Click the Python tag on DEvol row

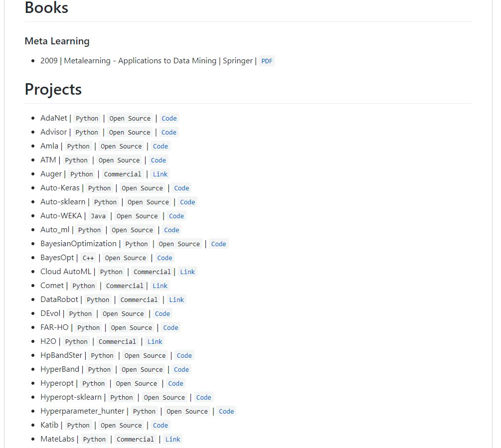click(x=80, y=314)
